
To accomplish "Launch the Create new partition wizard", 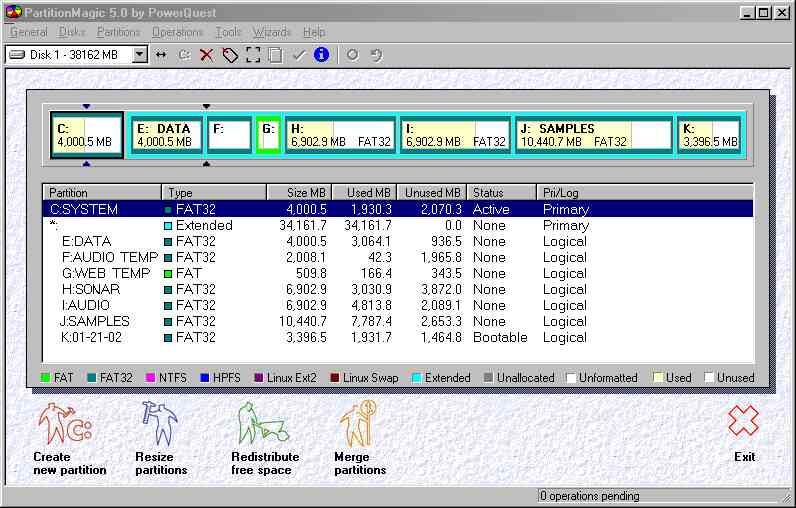I will [x=66, y=438].
